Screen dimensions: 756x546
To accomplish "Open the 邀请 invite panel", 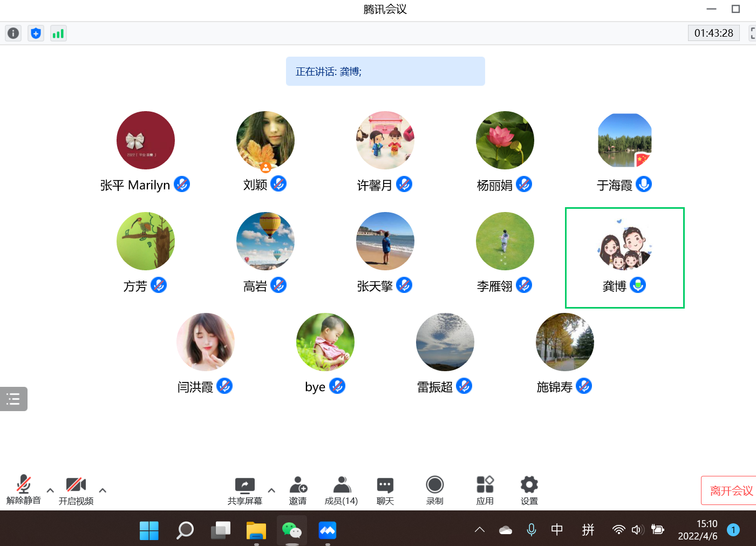I will 298,490.
